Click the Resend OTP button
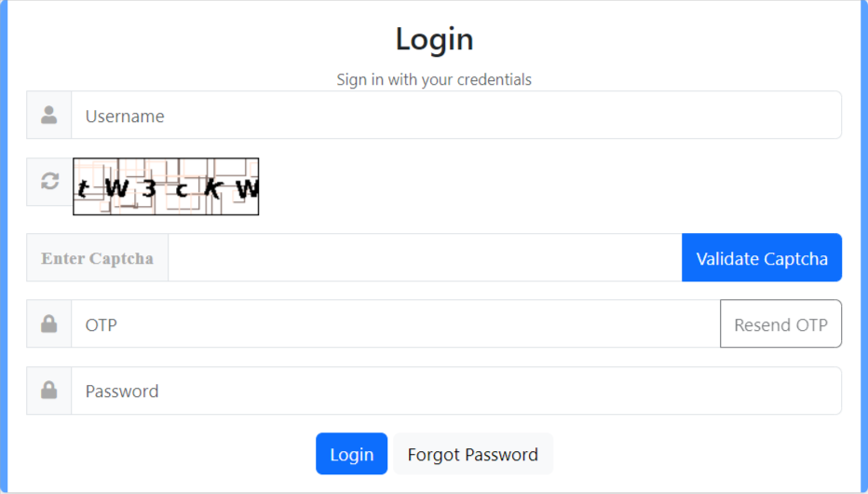 [x=780, y=324]
